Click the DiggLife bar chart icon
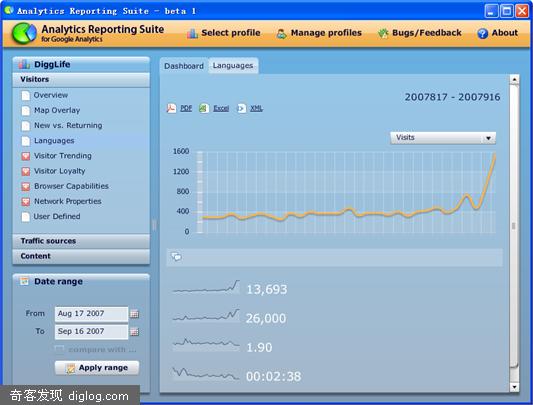The image size is (533, 405). coord(24,64)
